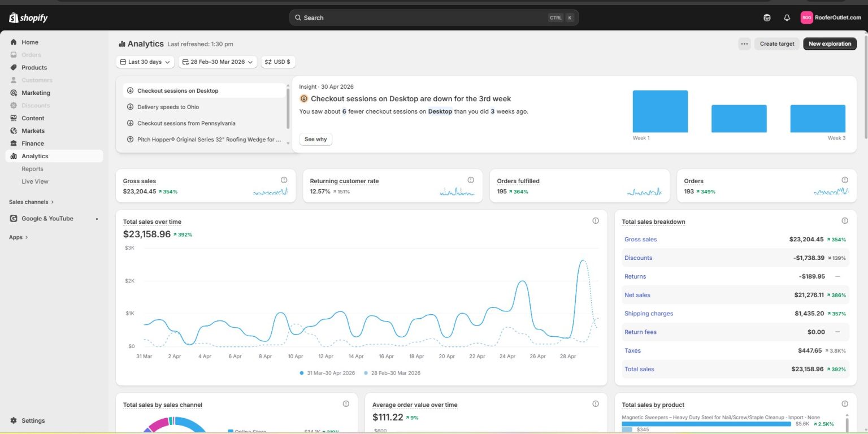Open the notifications bell icon
This screenshot has width=868, height=434.
pos(787,18)
